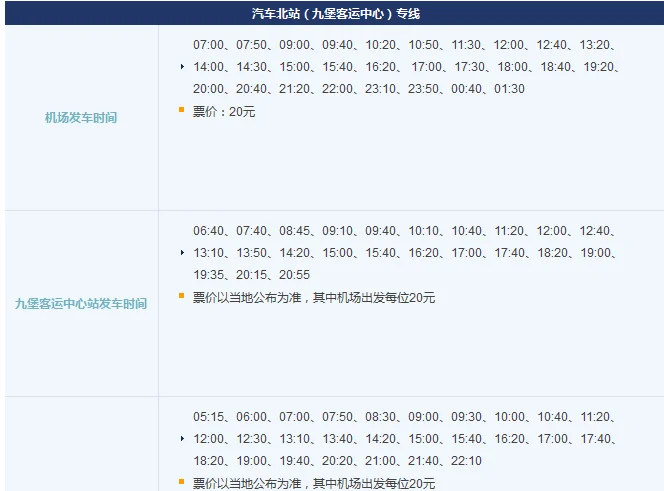Select the 22:10 final departure time

465,461
